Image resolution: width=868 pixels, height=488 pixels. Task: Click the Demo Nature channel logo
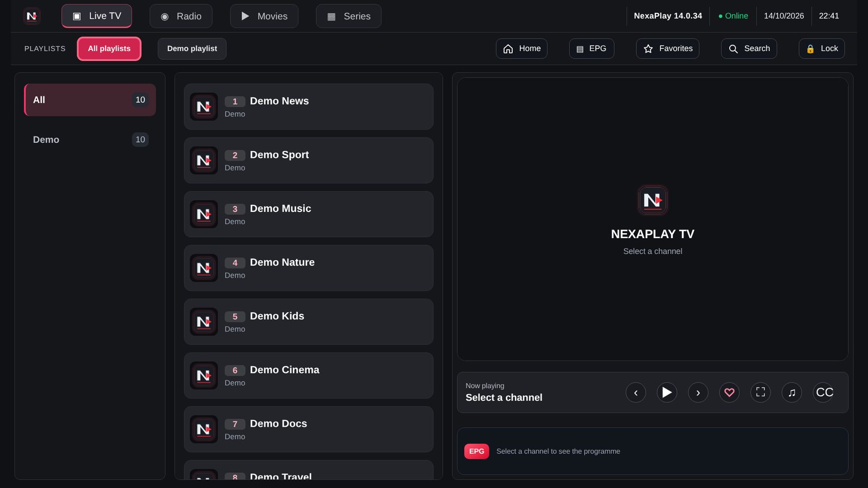(204, 268)
